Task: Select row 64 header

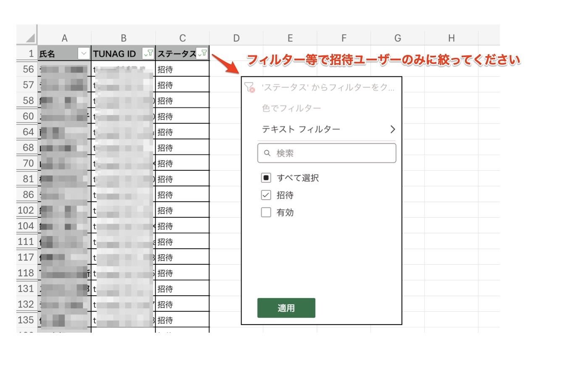Action: point(27,132)
